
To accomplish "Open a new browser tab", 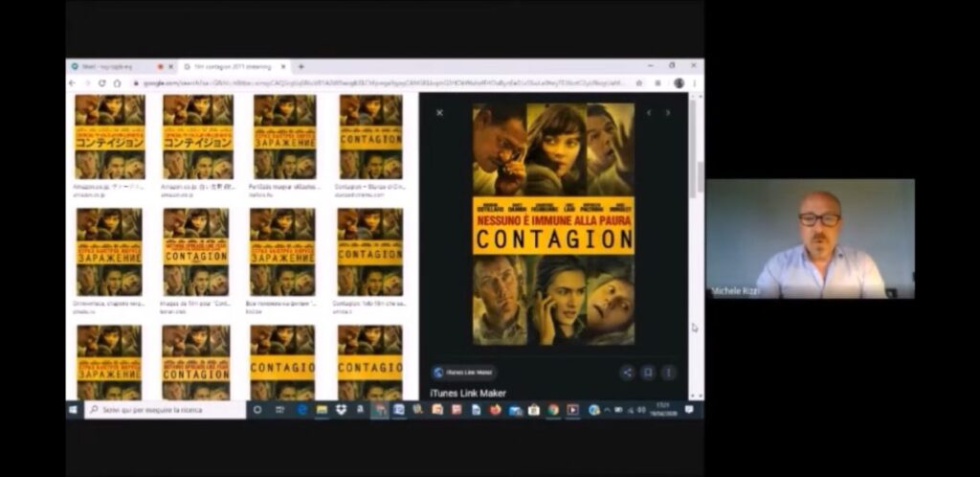I will coord(301,67).
